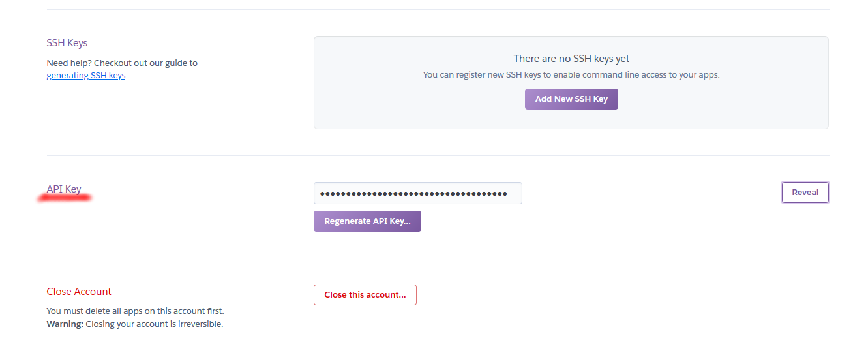Click 'You must delete all apps' notice
Screen dimensions: 868x340
(x=135, y=311)
